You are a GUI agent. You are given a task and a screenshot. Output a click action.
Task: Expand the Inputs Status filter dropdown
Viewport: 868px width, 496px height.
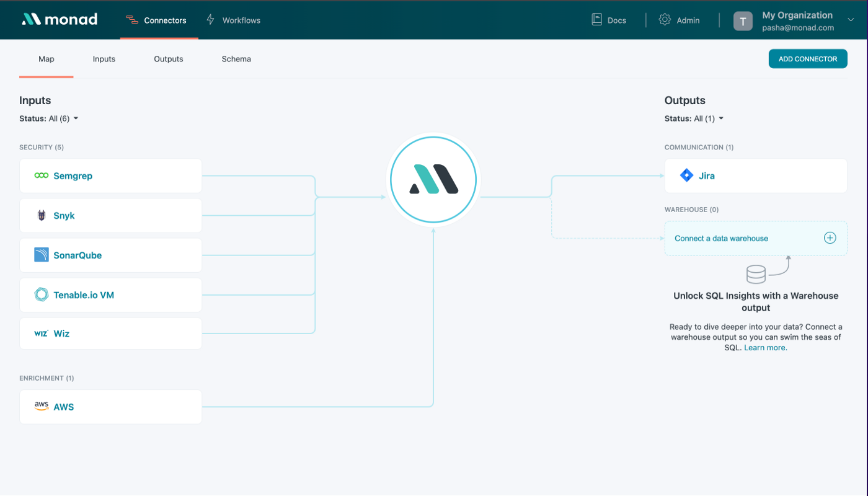point(49,118)
